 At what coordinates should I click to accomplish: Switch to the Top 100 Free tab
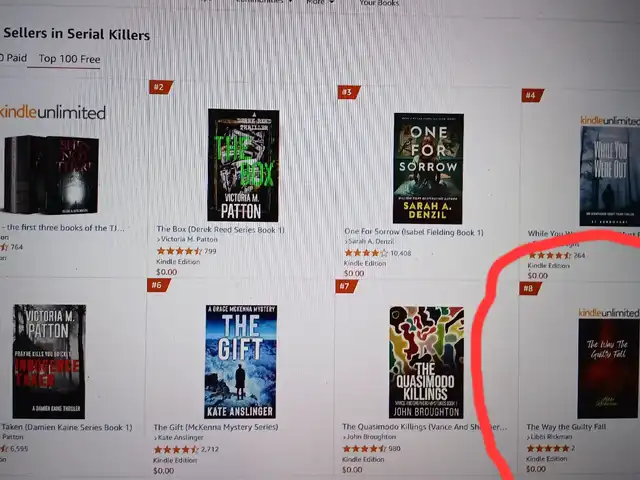click(69, 59)
